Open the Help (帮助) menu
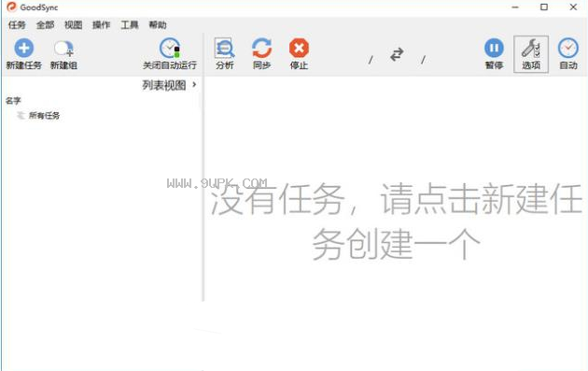Image resolution: width=588 pixels, height=371 pixels. (x=158, y=25)
